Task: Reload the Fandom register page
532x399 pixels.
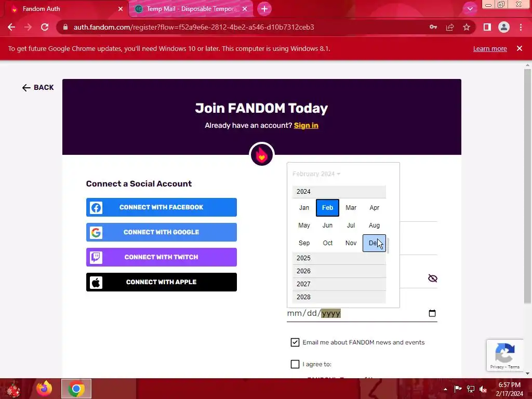Action: pos(45,27)
